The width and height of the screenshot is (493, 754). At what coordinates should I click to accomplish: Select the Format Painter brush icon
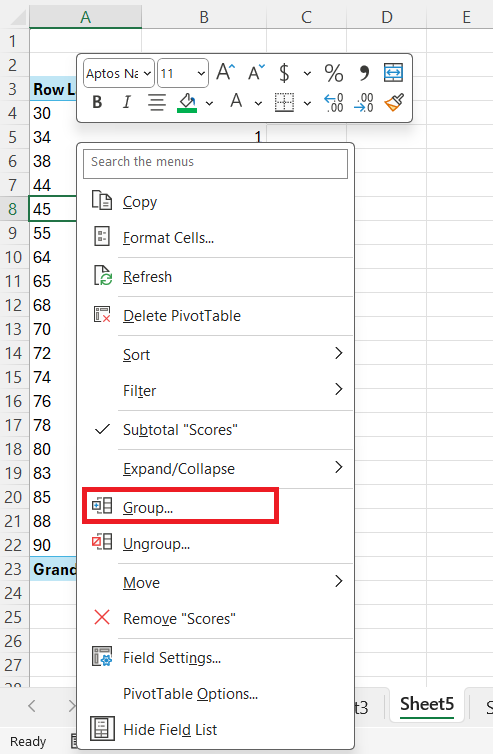point(394,102)
